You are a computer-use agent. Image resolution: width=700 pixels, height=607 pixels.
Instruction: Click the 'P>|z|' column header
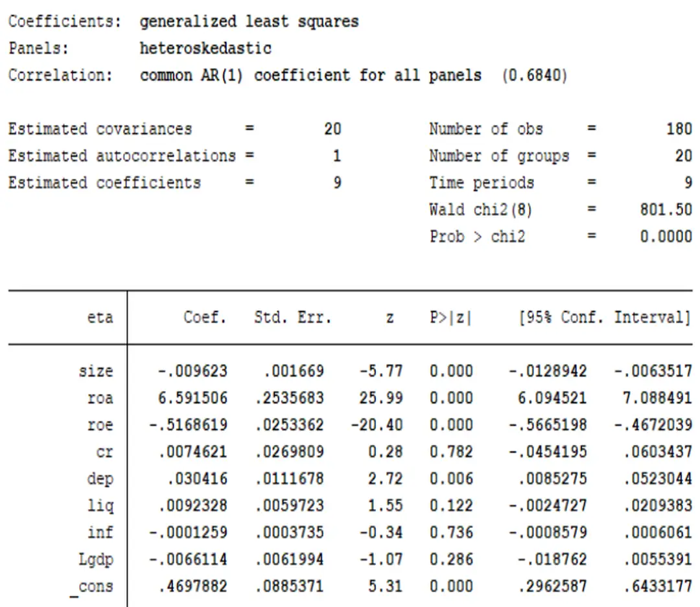click(450, 317)
